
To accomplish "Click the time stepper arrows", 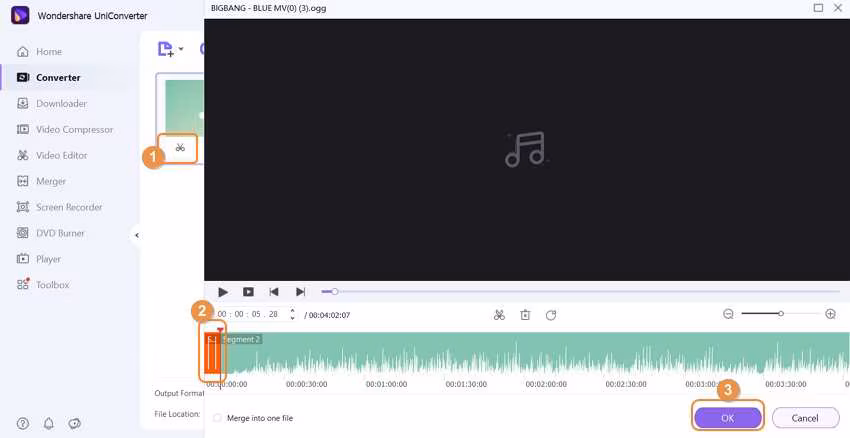I will pos(293,314).
